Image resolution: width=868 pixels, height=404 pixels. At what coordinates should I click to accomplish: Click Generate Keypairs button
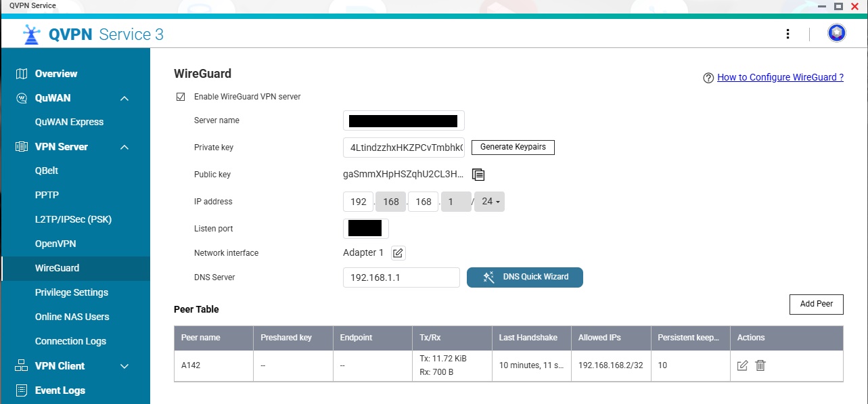point(513,148)
